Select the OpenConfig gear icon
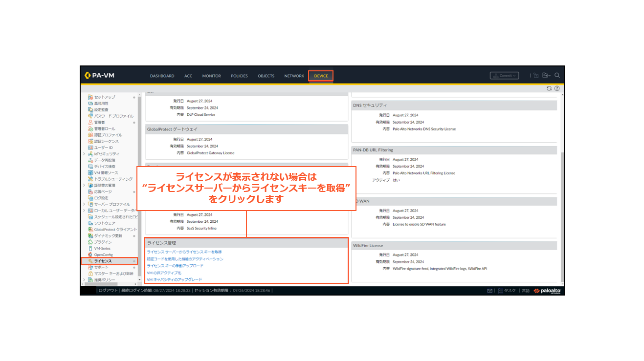644x361 pixels. [x=90, y=255]
